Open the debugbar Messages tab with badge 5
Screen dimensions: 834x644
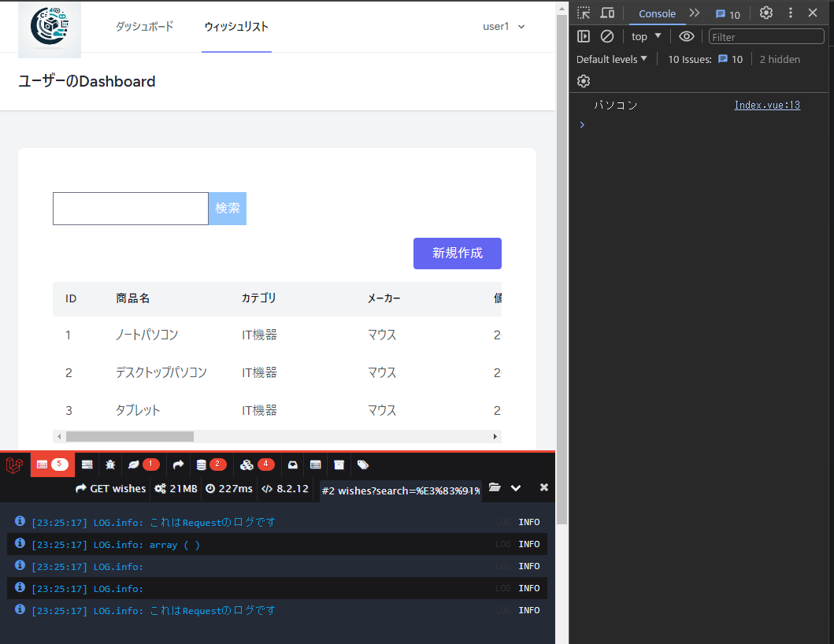pos(52,464)
